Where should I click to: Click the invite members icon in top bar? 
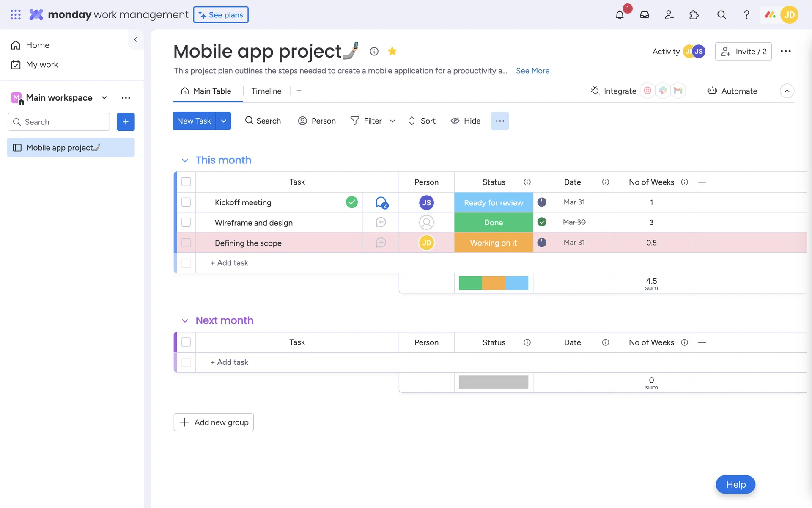669,15
